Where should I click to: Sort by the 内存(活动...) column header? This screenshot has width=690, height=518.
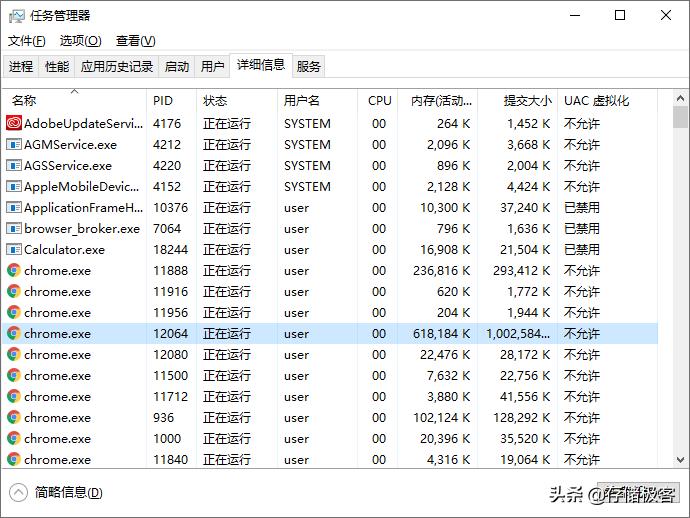pyautogui.click(x=438, y=100)
